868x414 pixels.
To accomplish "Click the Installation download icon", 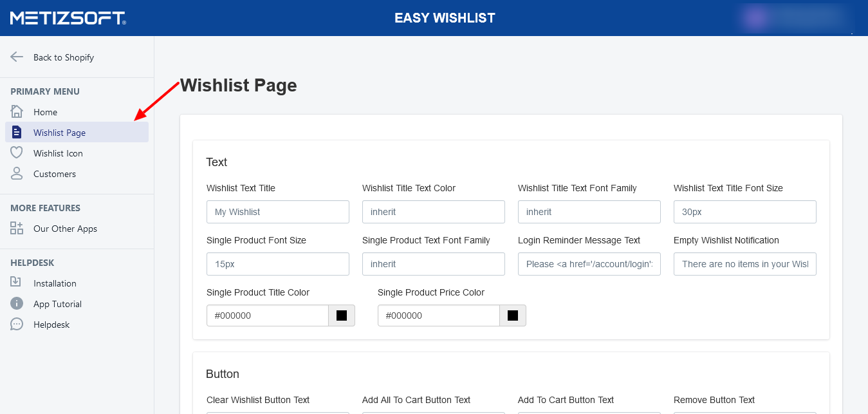I will point(17,283).
